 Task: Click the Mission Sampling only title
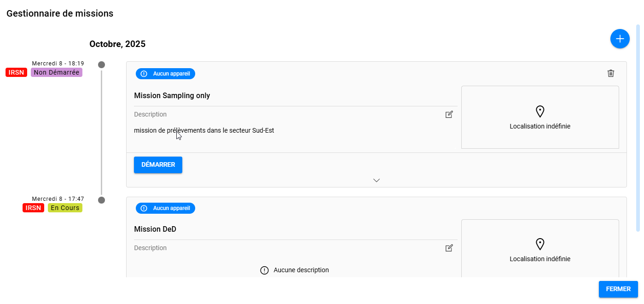pos(172,96)
